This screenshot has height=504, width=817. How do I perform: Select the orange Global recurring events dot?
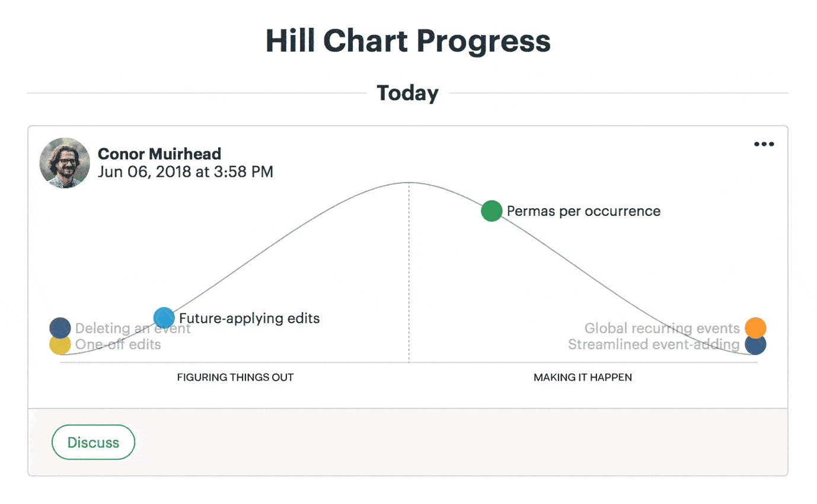coord(755,327)
